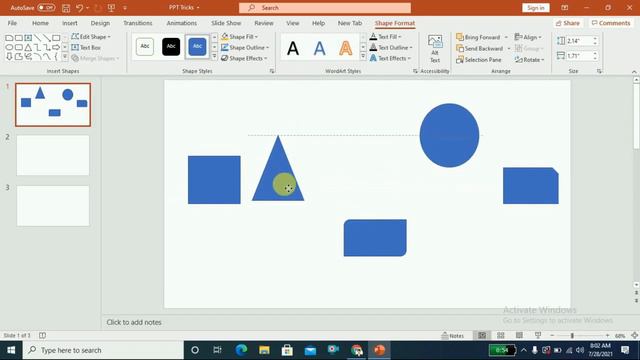Open the Edit Shape dropdown
The height and width of the screenshot is (360, 640).
coord(91,37)
